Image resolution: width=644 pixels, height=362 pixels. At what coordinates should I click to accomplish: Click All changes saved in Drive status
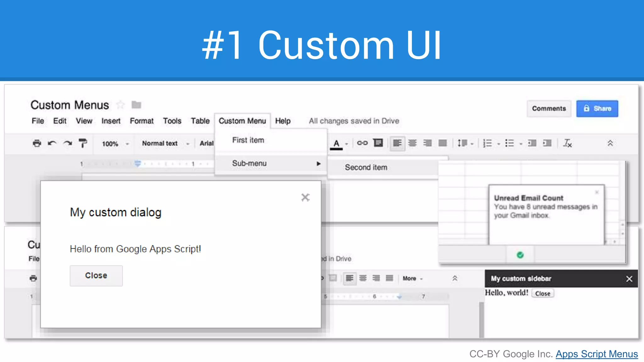[354, 121]
